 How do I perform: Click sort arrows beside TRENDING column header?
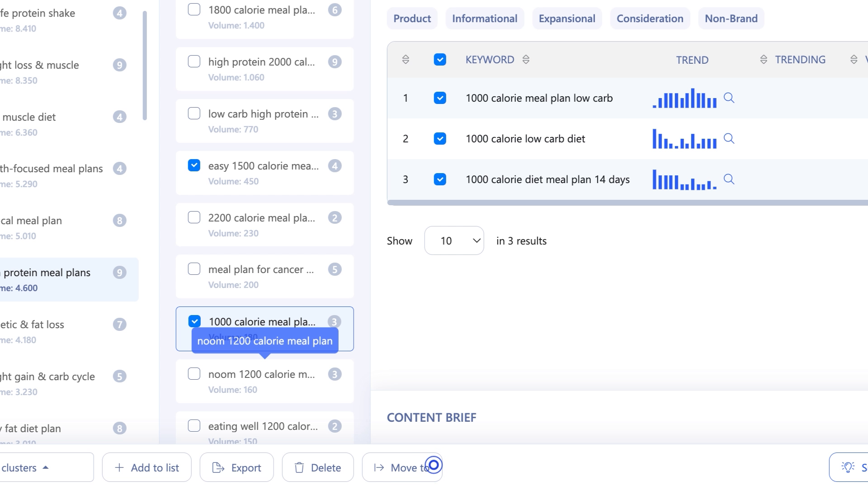[764, 60]
